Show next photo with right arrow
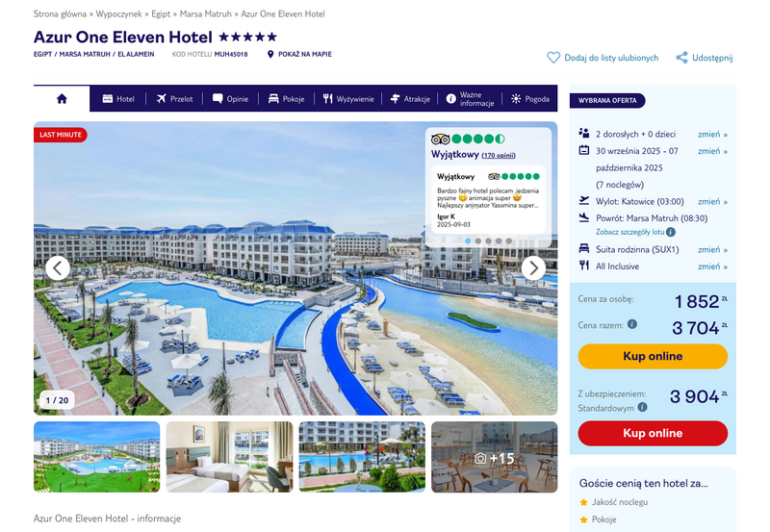Viewport: 770px width, 532px height. point(533,268)
